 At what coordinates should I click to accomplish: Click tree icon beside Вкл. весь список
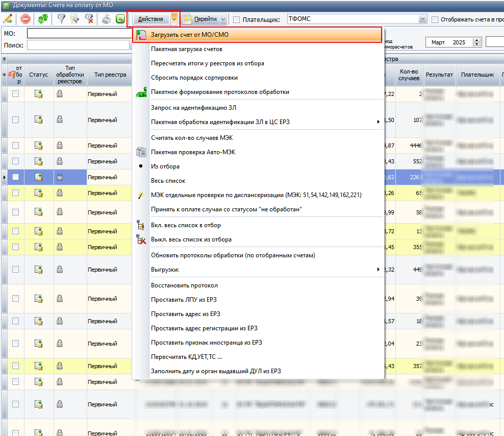pos(141,225)
